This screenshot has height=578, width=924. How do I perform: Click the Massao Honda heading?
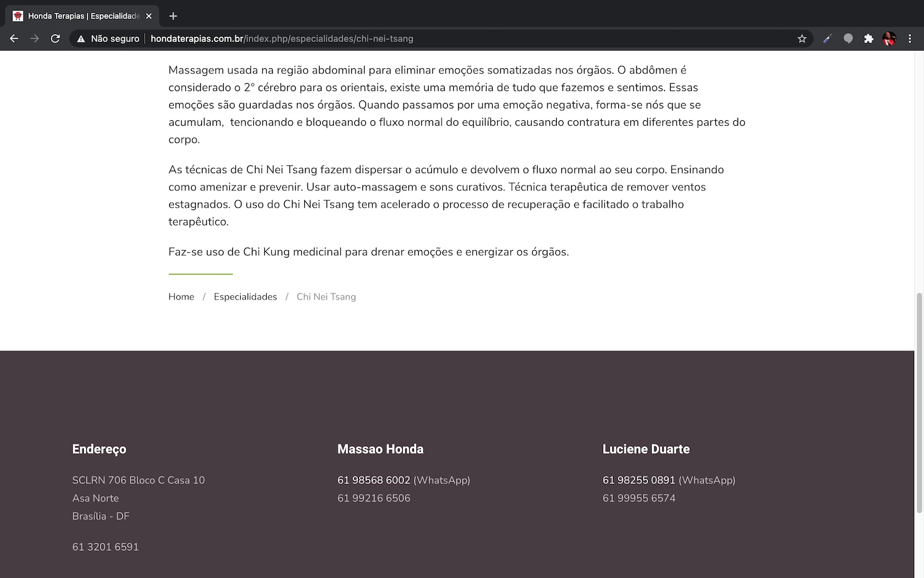[380, 449]
